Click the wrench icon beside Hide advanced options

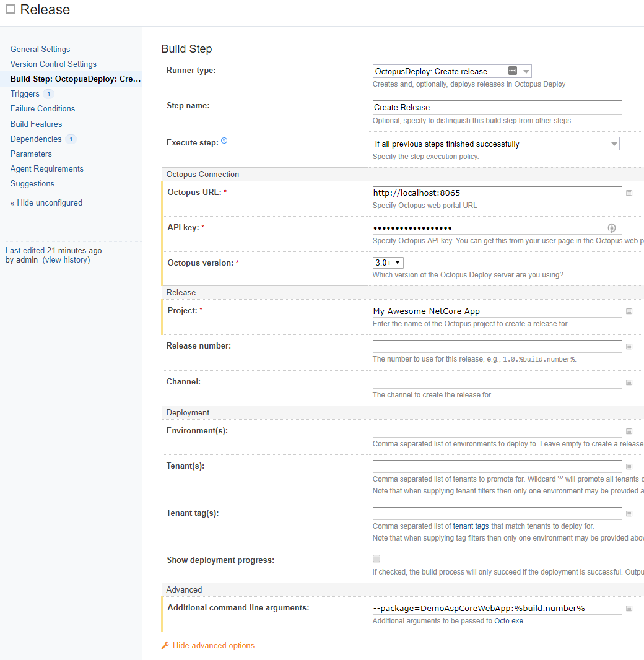coord(165,645)
